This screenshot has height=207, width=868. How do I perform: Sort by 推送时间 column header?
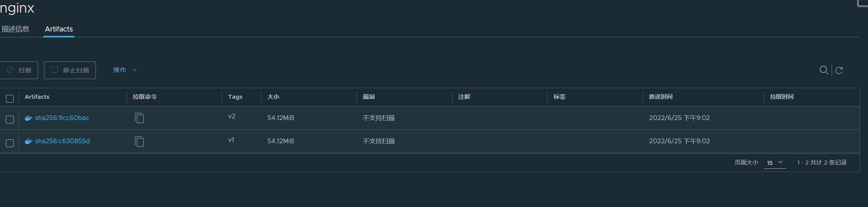coord(660,97)
